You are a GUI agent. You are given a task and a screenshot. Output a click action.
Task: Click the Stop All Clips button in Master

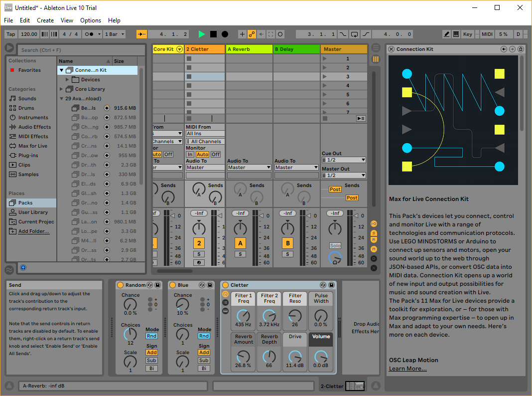325,119
